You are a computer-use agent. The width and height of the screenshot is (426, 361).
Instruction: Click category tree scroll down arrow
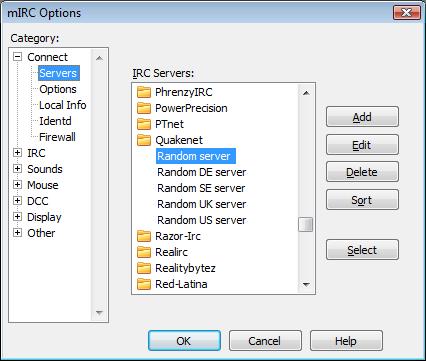pos(99,313)
